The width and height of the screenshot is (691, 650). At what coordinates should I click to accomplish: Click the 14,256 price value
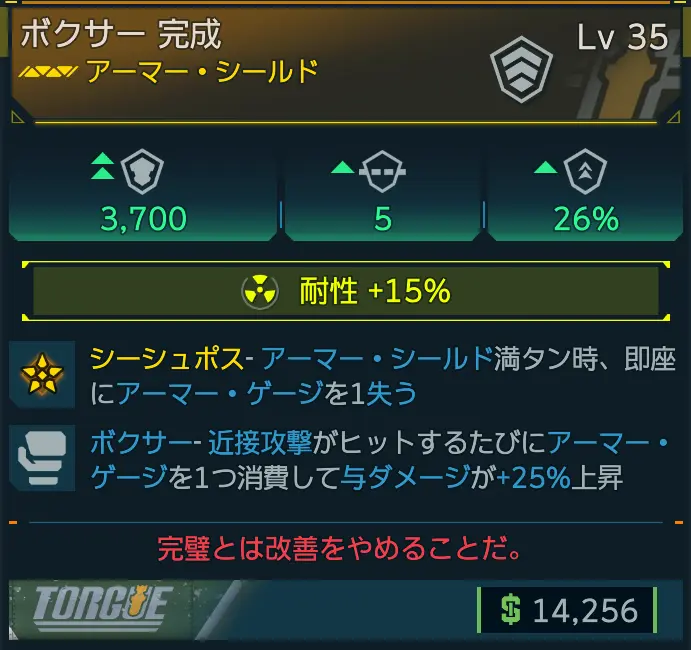click(x=586, y=611)
